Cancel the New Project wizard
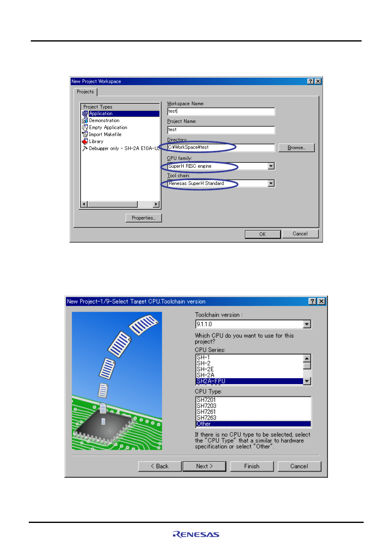The image size is (392, 555). [299, 466]
